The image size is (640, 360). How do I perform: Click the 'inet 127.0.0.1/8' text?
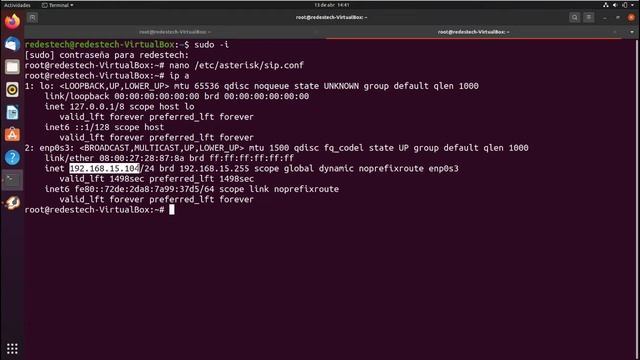coord(84,107)
